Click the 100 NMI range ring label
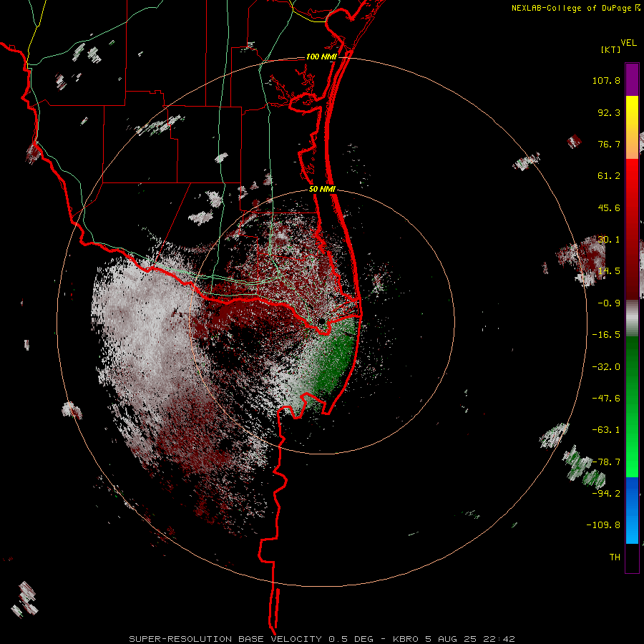 [321, 57]
